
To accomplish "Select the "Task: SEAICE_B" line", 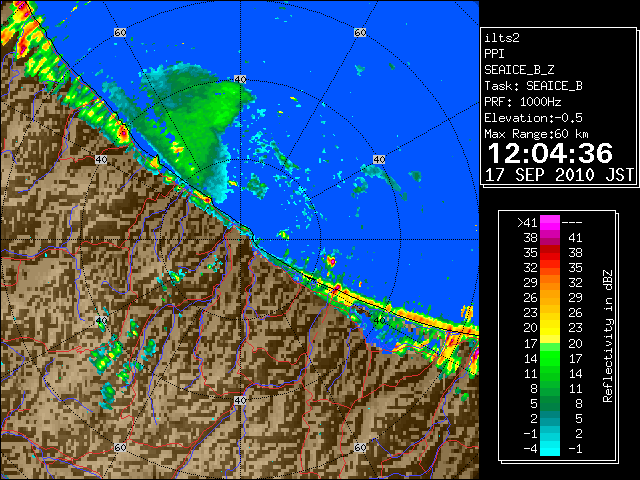I will (533, 86).
